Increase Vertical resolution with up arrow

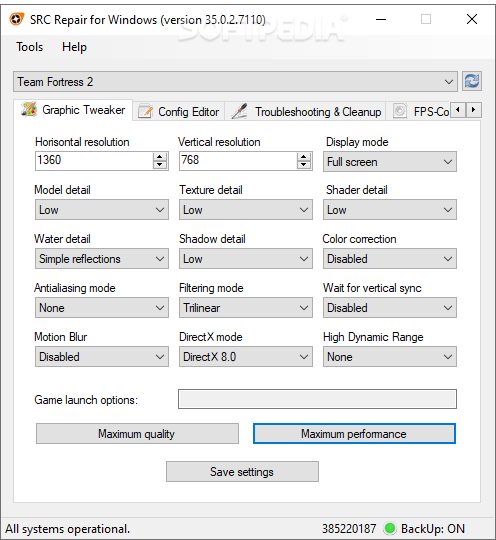[303, 156]
